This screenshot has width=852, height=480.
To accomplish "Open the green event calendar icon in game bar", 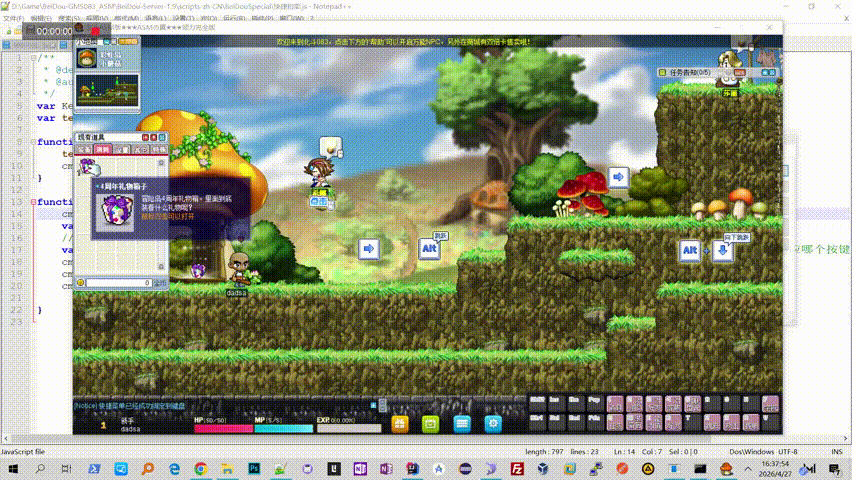I will coord(430,423).
